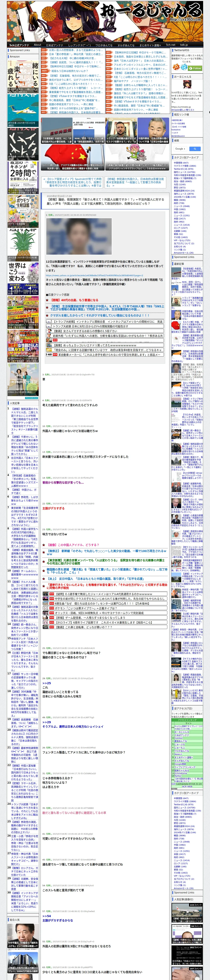Open featured thumbnail NHK 読売・日テレ 出口調査
Screen dimensions: 210x980
88,131
